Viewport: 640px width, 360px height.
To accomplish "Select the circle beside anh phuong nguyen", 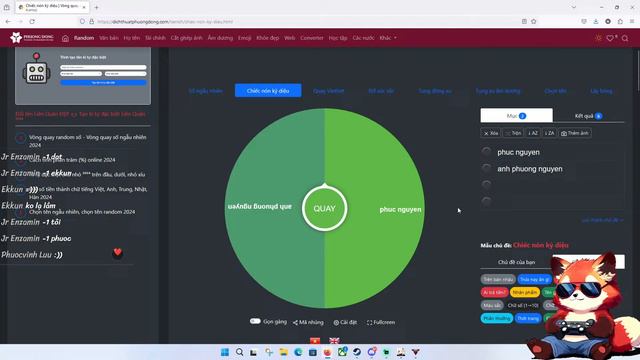I will point(486,168).
